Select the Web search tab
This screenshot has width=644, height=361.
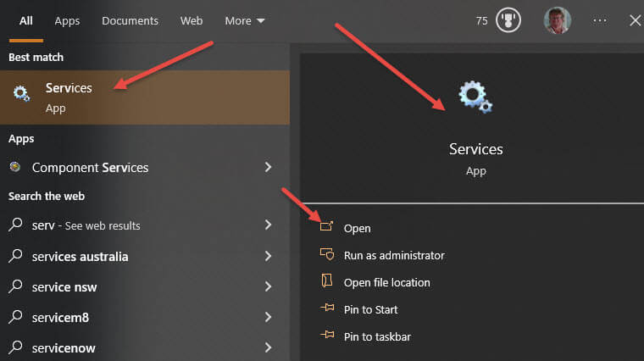point(192,21)
